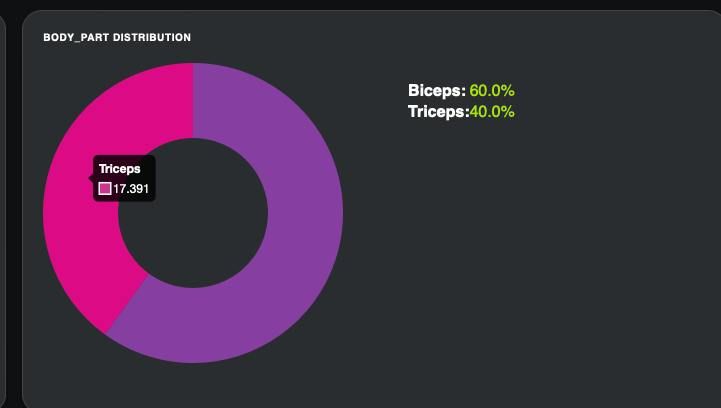Click the pink swatch in tooltip

click(104, 188)
